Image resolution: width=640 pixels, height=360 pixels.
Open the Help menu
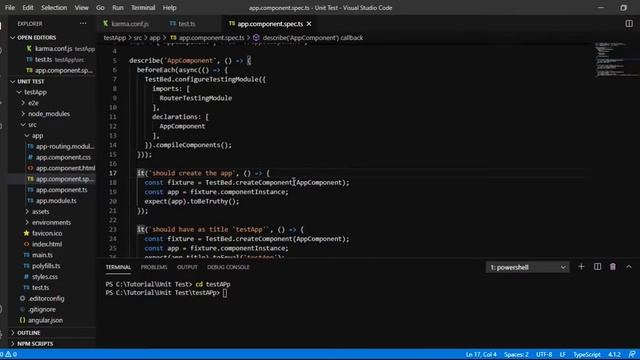point(169,8)
